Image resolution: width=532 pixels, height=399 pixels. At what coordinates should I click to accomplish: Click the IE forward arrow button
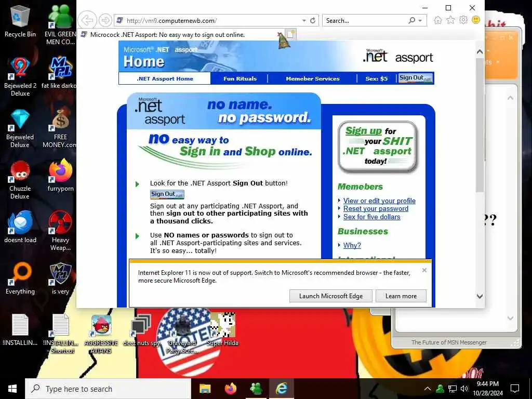point(105,20)
